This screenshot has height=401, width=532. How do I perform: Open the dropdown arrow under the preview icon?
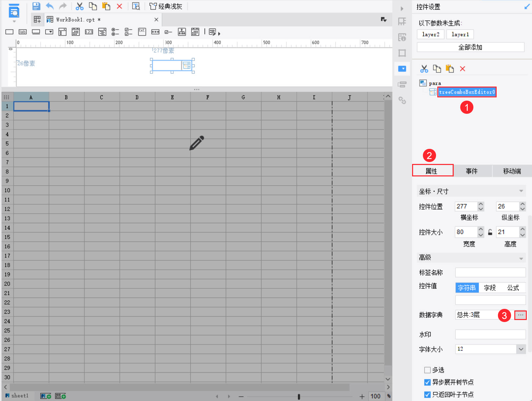tap(14, 21)
